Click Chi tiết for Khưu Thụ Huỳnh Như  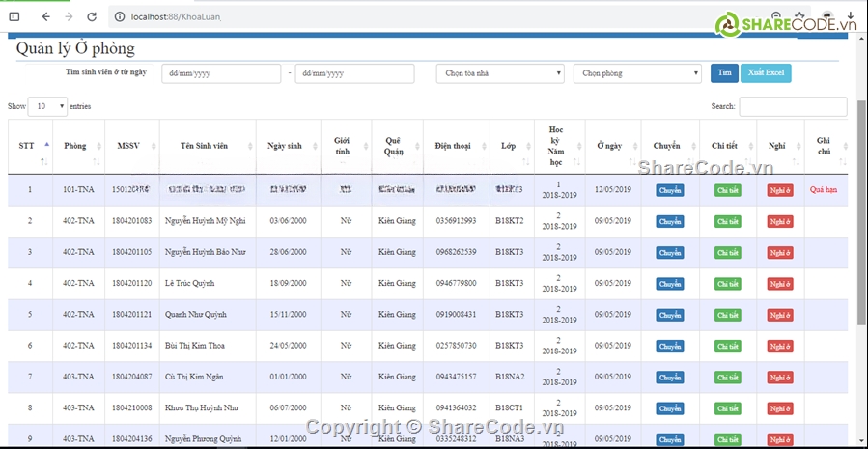[728, 408]
